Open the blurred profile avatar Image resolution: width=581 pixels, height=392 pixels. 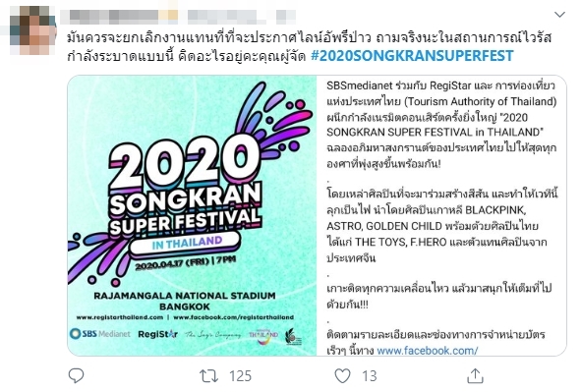click(x=33, y=31)
